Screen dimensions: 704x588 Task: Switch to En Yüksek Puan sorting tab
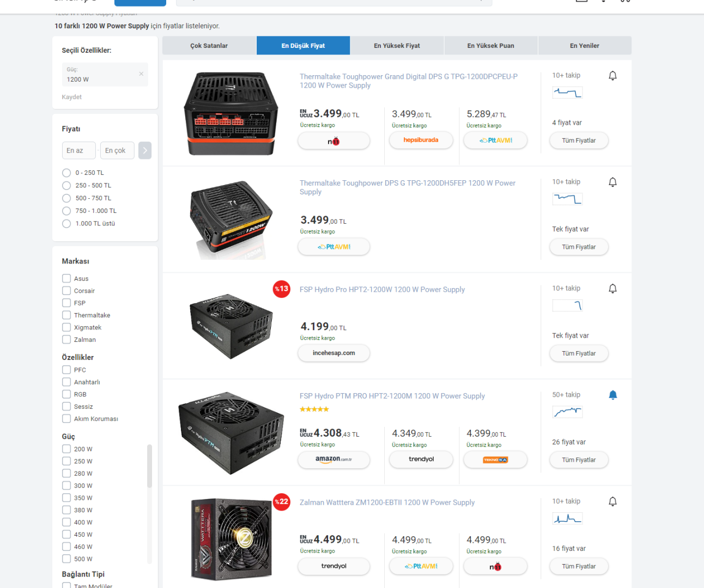[491, 46]
